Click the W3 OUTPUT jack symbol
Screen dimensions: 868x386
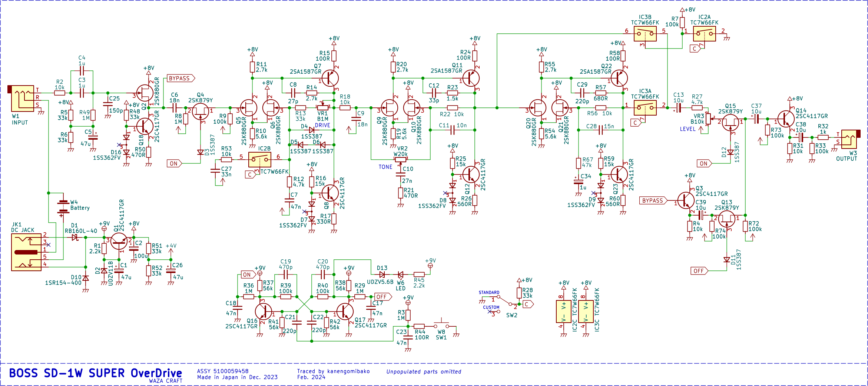(x=850, y=139)
